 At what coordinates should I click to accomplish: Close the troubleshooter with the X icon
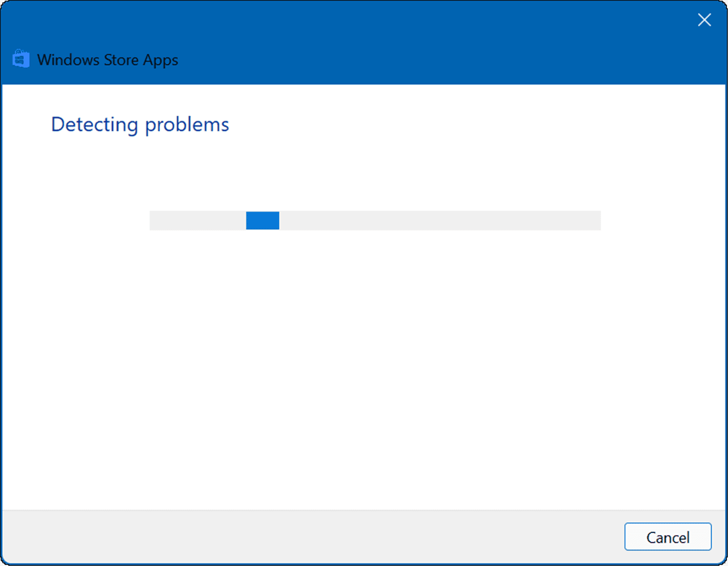[x=704, y=20]
